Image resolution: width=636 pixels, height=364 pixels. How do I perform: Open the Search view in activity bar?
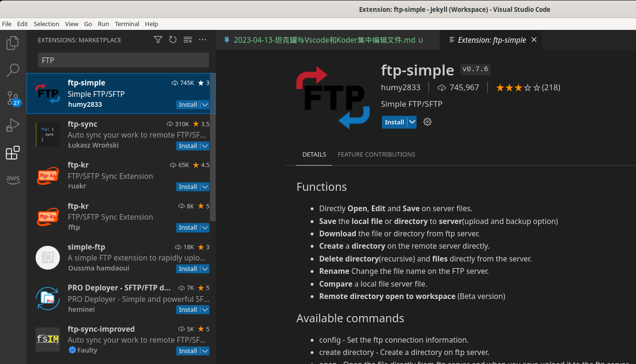point(13,70)
